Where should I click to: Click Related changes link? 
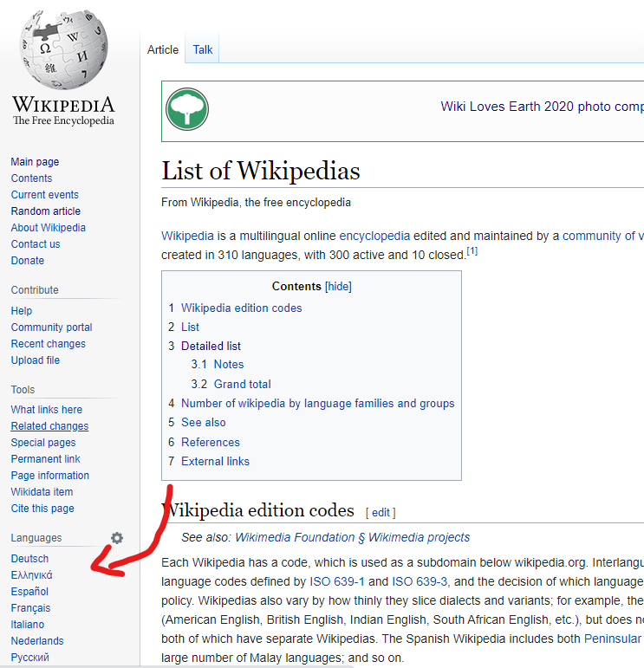[50, 426]
